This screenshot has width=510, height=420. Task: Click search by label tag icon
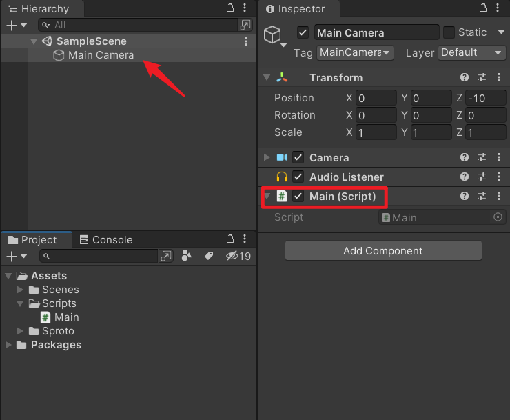(x=209, y=256)
